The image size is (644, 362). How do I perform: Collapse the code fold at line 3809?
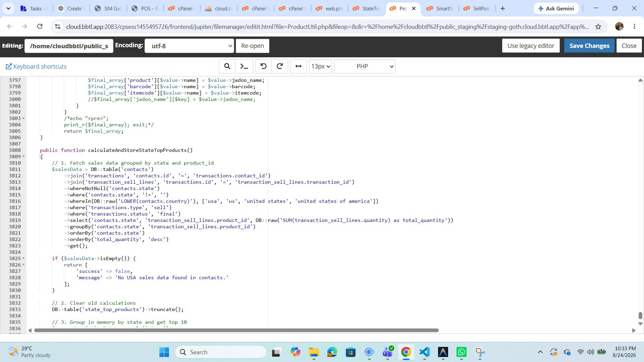pyautogui.click(x=23, y=157)
